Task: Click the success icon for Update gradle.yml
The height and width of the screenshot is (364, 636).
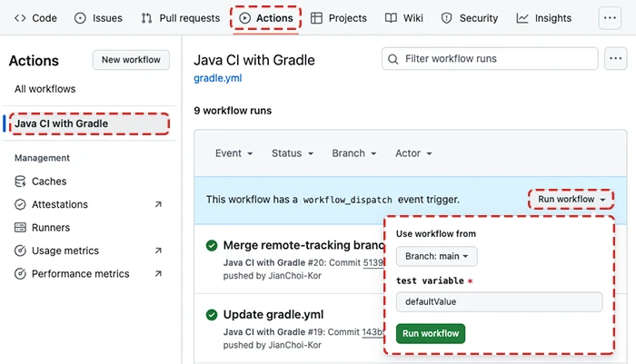Action: (212, 315)
